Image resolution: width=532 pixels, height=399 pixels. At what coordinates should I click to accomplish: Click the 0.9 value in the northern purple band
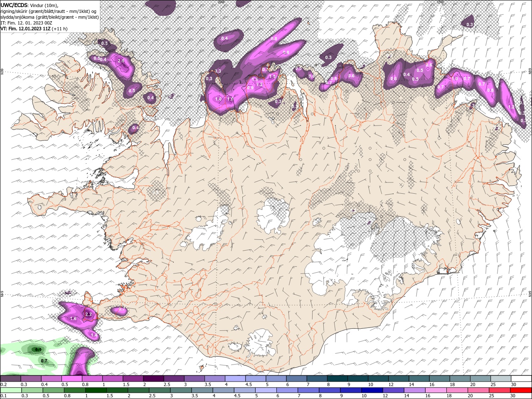tap(250, 88)
